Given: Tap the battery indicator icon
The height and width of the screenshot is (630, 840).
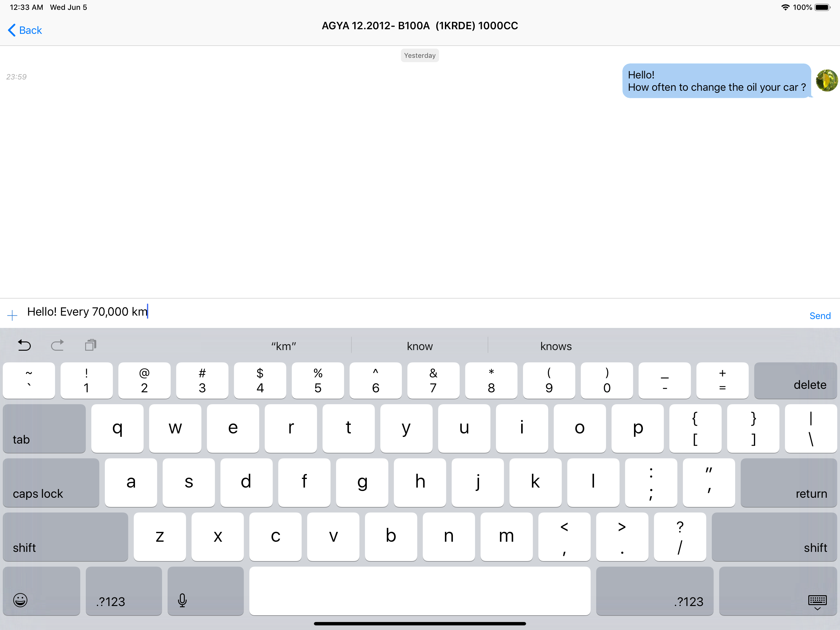Looking at the screenshot, I should coord(822,7).
